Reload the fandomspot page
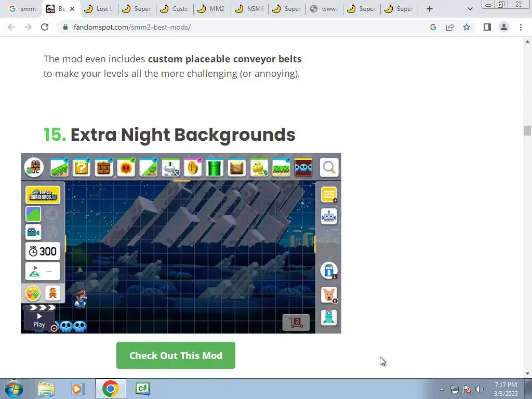 coord(45,27)
